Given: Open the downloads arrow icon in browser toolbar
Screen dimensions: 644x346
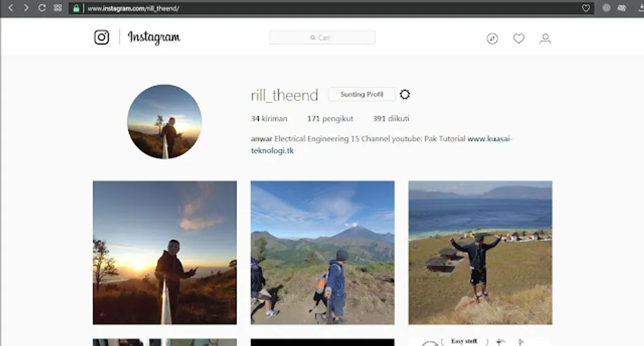Looking at the screenshot, I should click(x=641, y=8).
